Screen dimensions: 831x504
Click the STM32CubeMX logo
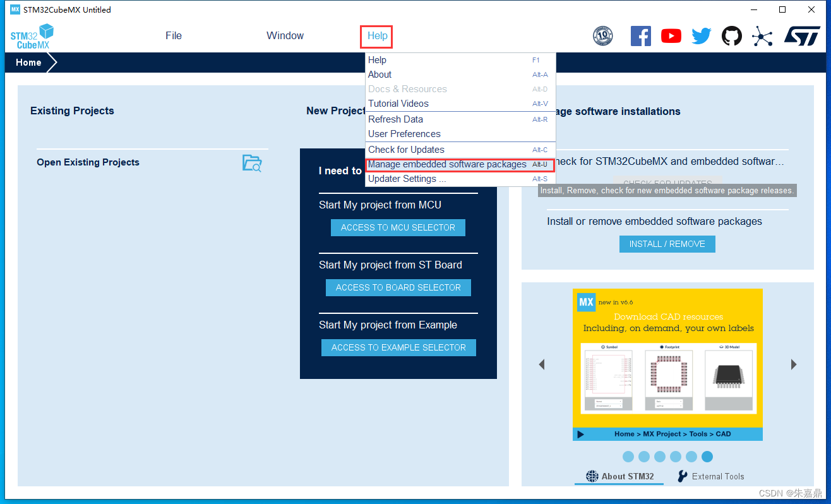point(32,37)
